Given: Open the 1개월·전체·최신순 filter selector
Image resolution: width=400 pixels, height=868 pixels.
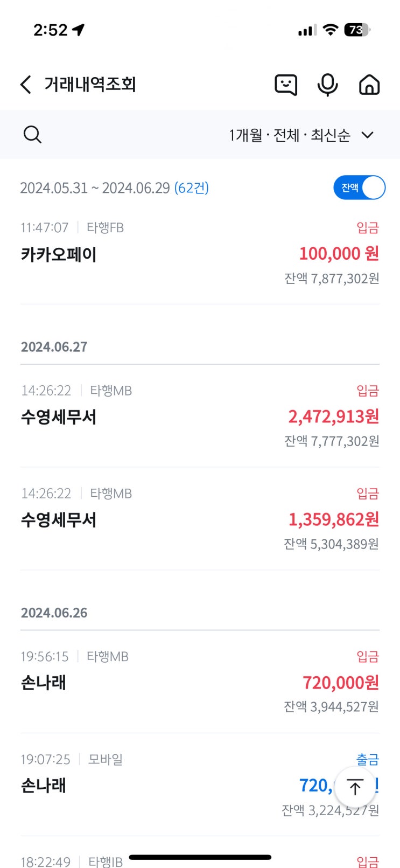Looking at the screenshot, I should (301, 135).
